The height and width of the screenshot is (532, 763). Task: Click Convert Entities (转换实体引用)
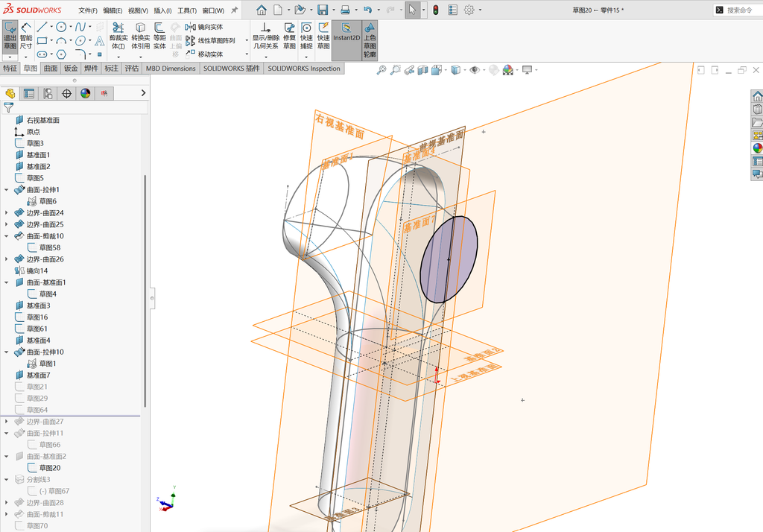click(x=141, y=36)
